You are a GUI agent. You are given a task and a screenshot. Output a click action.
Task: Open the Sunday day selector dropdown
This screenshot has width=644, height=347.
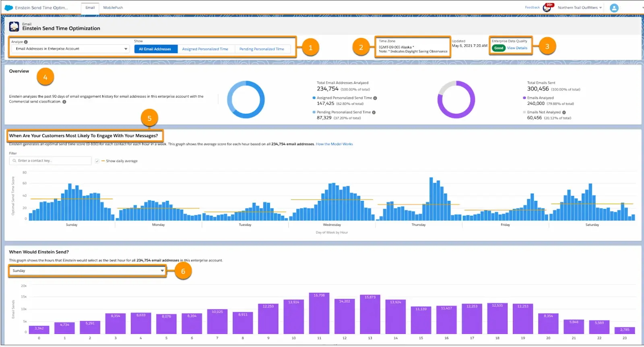[x=87, y=271]
